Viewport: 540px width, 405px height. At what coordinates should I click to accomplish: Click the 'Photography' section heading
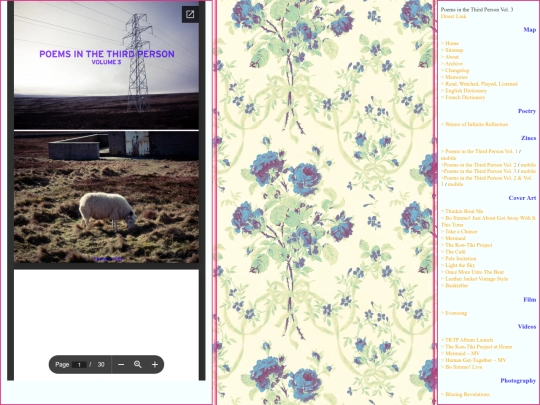[x=518, y=381]
